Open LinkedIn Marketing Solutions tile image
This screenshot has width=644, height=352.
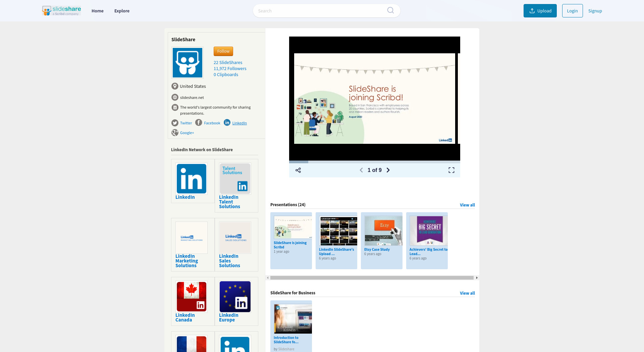pos(192,238)
